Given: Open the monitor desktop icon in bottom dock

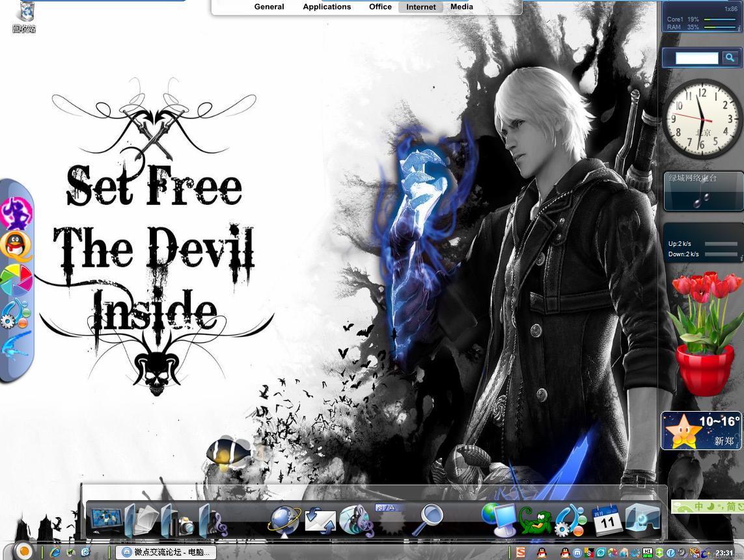Looking at the screenshot, I should 106,520.
